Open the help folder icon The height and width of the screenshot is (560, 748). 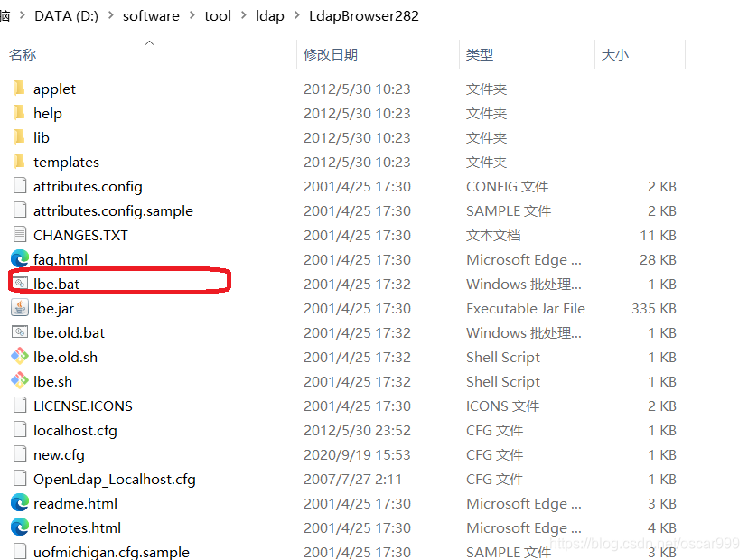pyautogui.click(x=20, y=113)
